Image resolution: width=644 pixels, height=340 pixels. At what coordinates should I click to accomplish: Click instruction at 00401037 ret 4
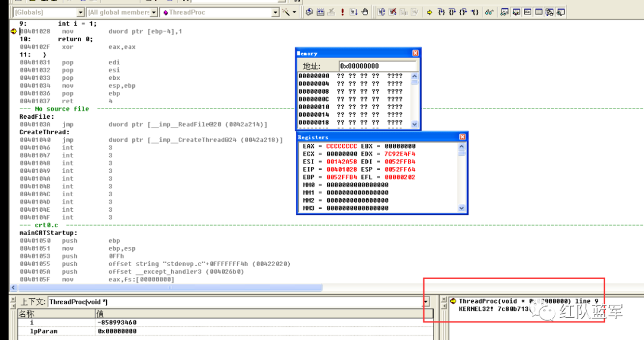(x=66, y=101)
